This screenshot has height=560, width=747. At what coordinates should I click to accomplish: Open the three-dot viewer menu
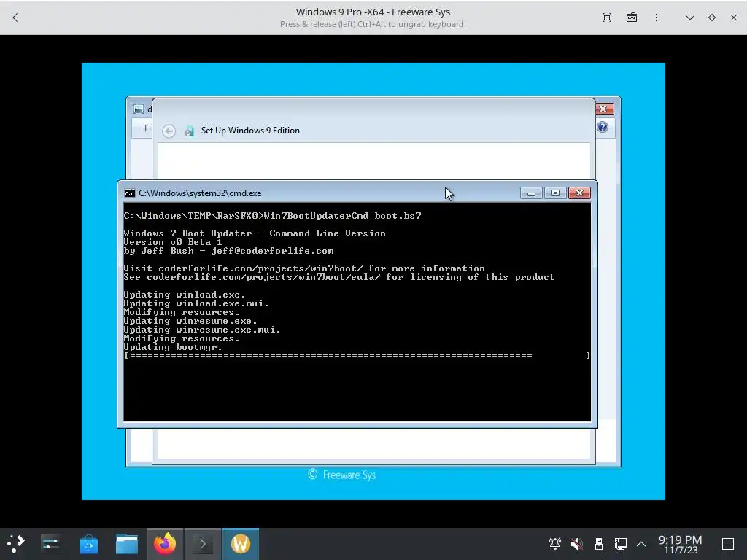(657, 17)
